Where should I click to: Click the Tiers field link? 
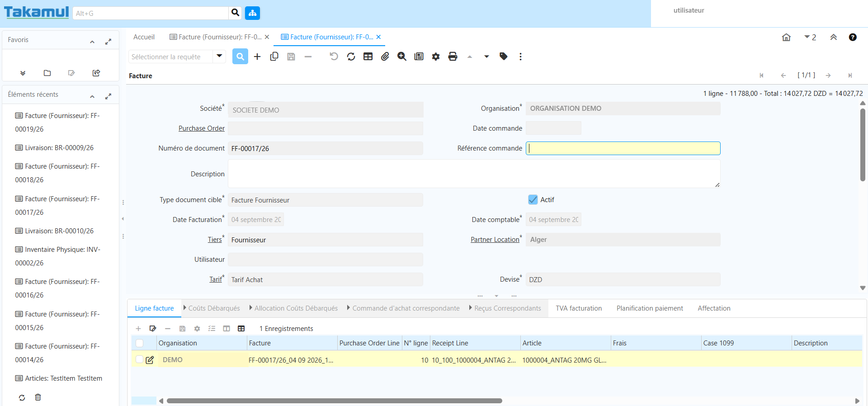click(x=215, y=240)
